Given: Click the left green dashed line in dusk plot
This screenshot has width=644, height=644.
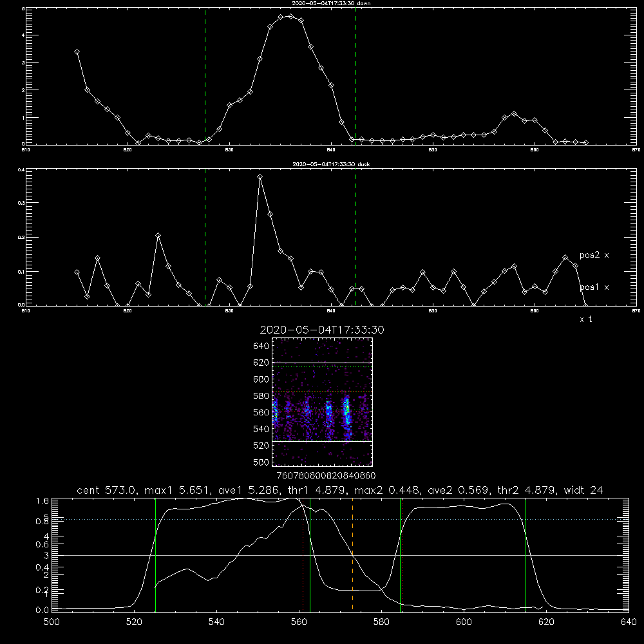Looking at the screenshot, I should pos(205,237).
